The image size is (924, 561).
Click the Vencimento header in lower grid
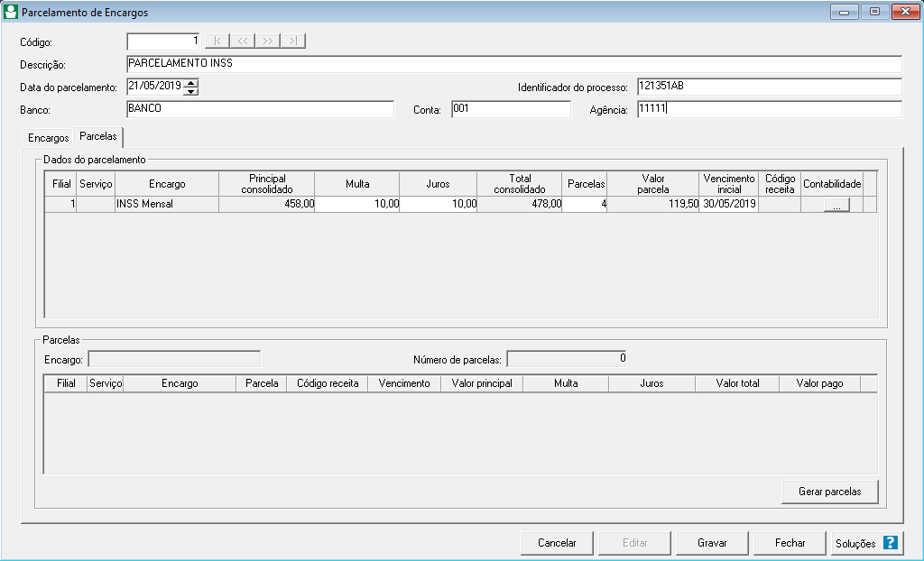[x=404, y=383]
